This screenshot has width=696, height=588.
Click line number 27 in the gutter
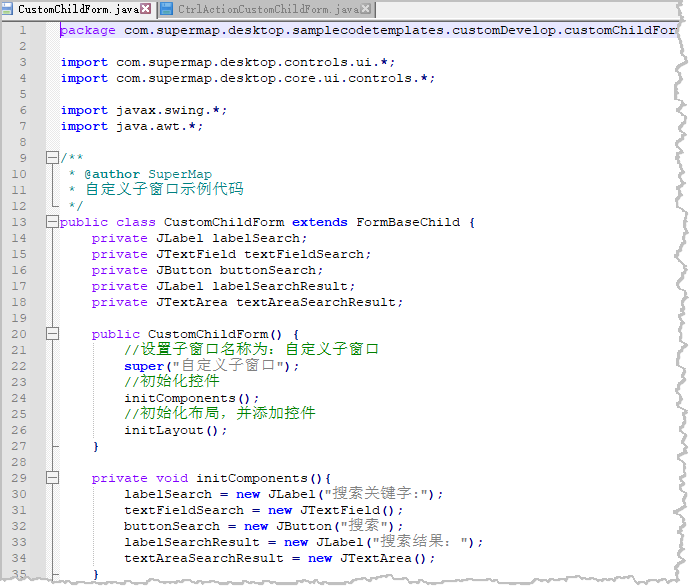click(x=20, y=446)
